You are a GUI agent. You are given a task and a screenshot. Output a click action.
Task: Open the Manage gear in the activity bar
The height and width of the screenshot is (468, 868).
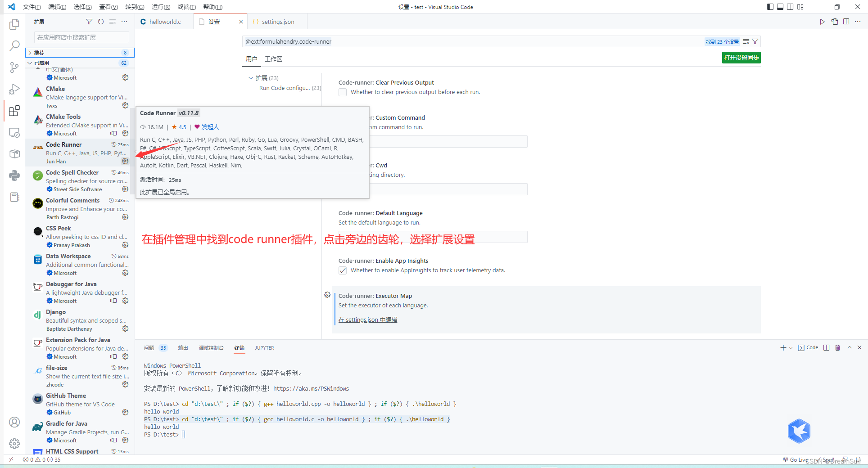pyautogui.click(x=14, y=444)
